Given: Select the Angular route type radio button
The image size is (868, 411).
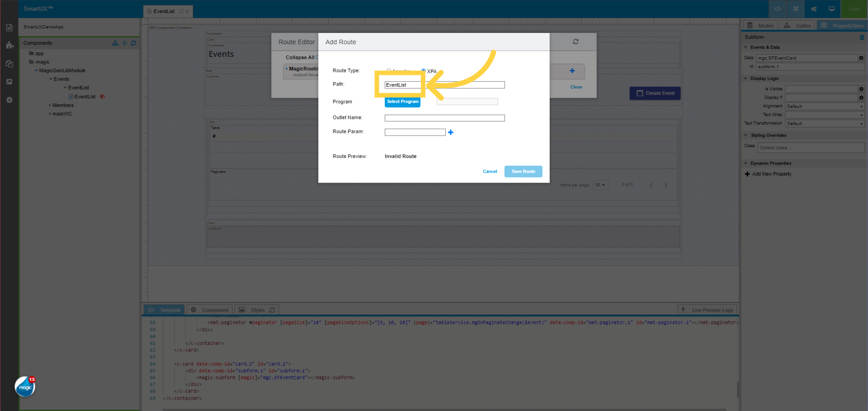Looking at the screenshot, I should point(388,71).
